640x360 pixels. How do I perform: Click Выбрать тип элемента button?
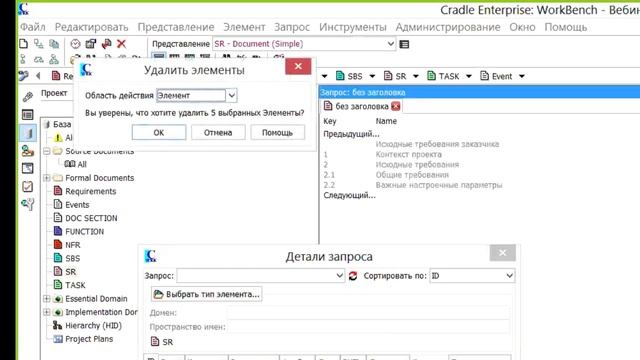(x=207, y=294)
